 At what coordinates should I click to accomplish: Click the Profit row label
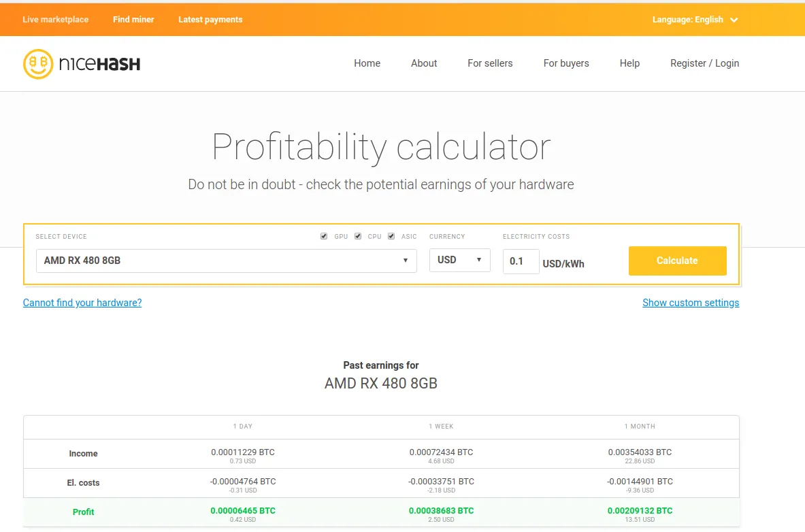coord(83,512)
